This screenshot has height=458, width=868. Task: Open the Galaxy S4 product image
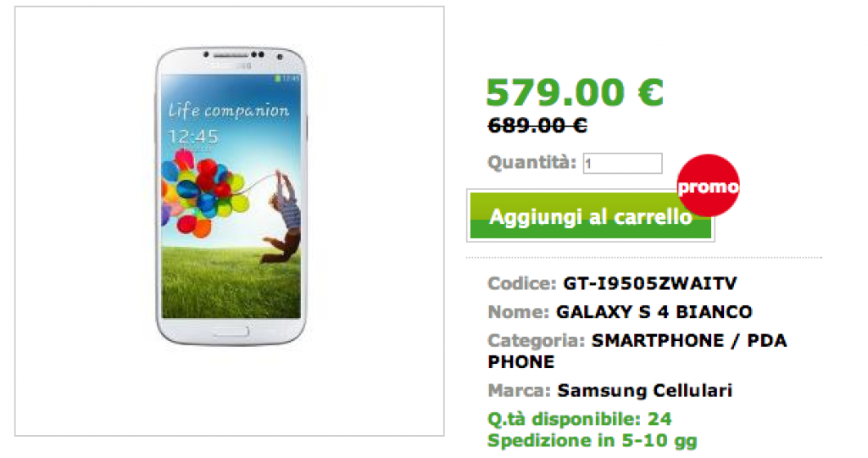click(x=231, y=196)
